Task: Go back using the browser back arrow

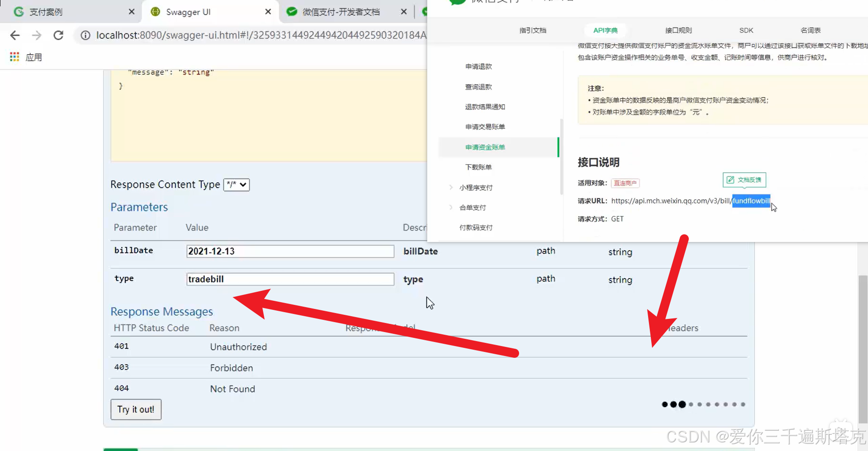Action: click(x=15, y=35)
